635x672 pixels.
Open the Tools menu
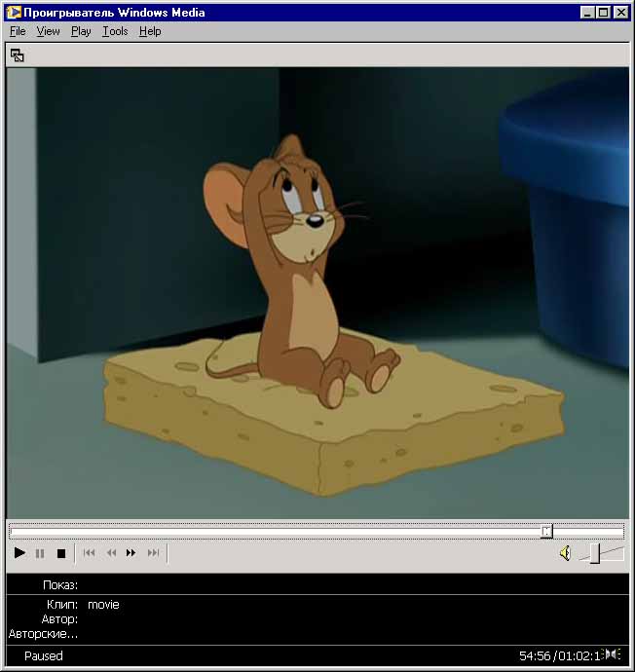coord(115,31)
